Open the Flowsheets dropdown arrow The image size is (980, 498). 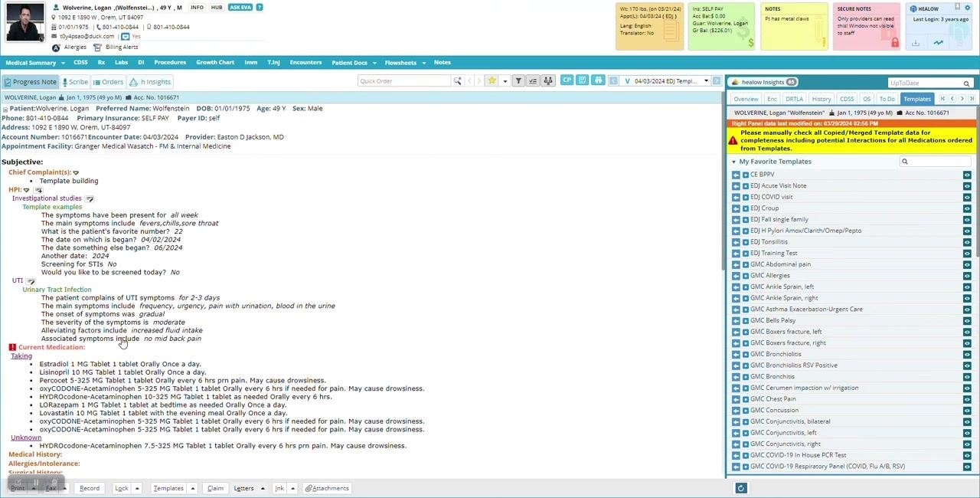point(423,63)
